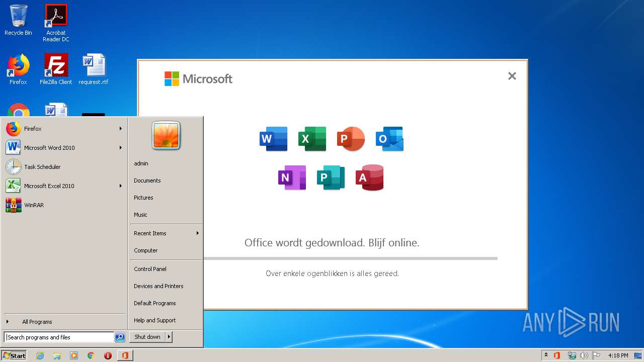The height and width of the screenshot is (362, 644).
Task: Click the Office icon in system tray
Action: pyautogui.click(x=557, y=355)
